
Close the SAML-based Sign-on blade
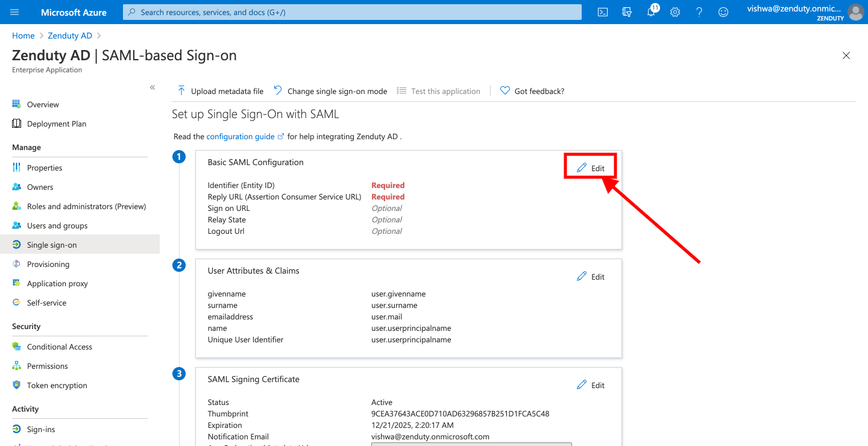[x=846, y=55]
